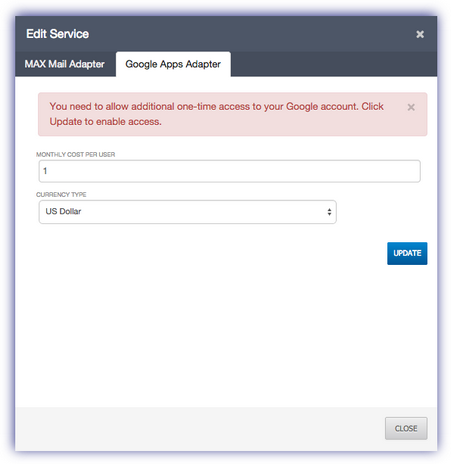This screenshot has height=464, width=451.
Task: Focus the Monthly Cost Per User field
Action: coord(229,171)
